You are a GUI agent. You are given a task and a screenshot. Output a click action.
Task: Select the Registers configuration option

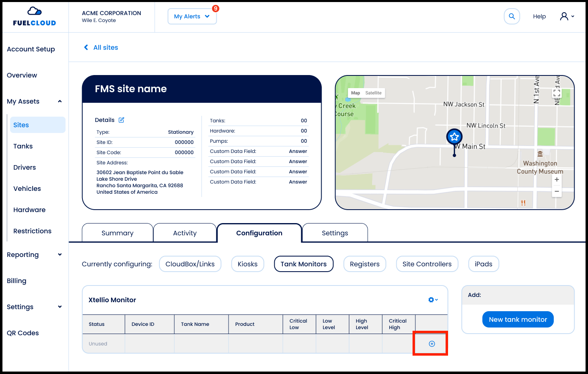364,264
